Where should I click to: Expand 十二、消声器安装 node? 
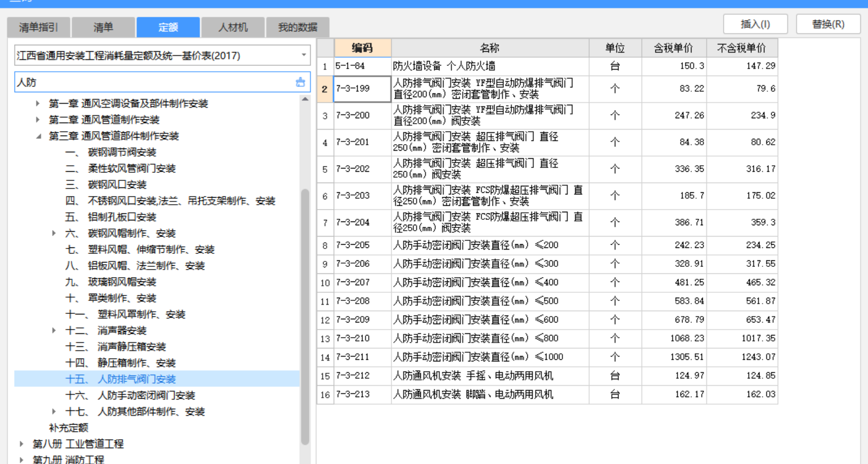53,331
